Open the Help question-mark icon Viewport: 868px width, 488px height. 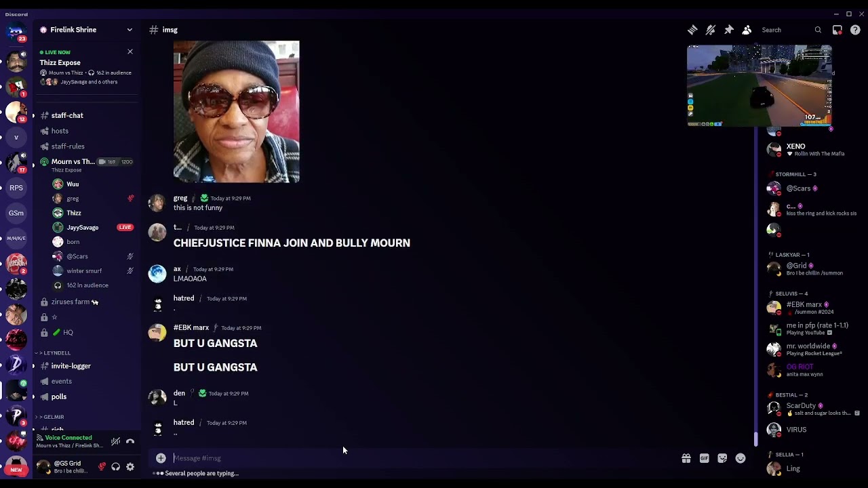855,30
